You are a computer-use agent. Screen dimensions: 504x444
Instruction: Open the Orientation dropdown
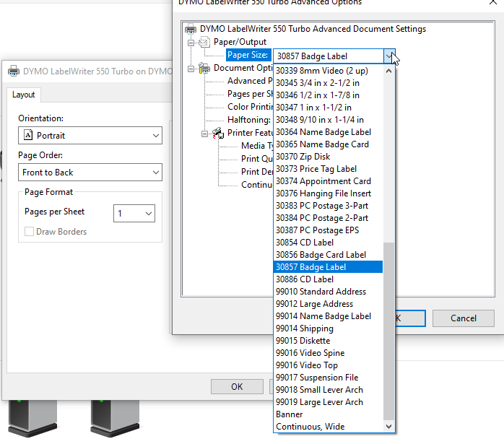pos(156,136)
